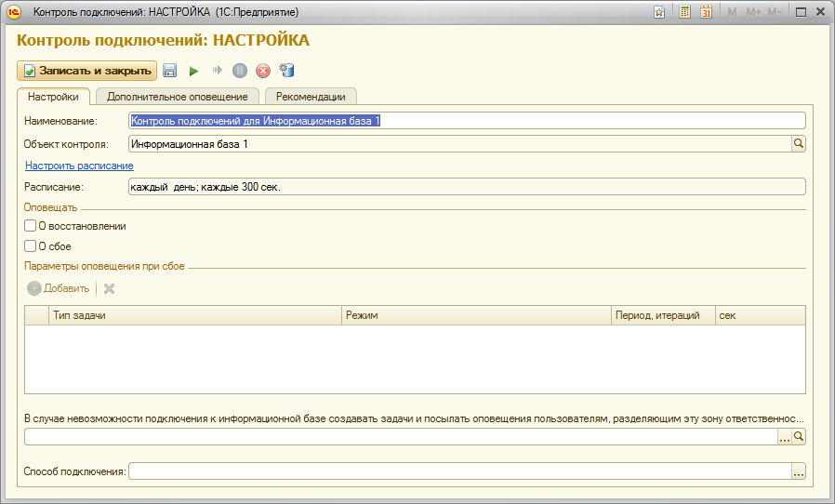Enable the 'О восстановлении' checkbox
Viewport: 835px width, 504px height.
click(31, 226)
